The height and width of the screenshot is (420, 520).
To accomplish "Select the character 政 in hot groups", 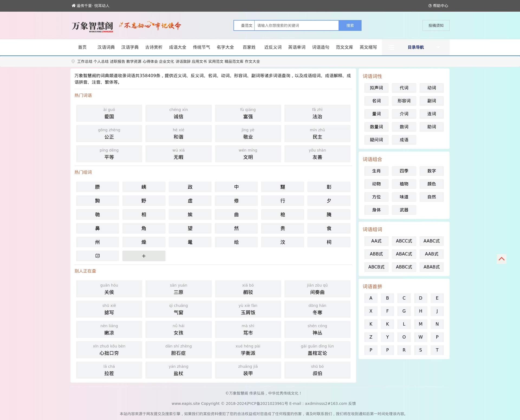I will pos(190,187).
